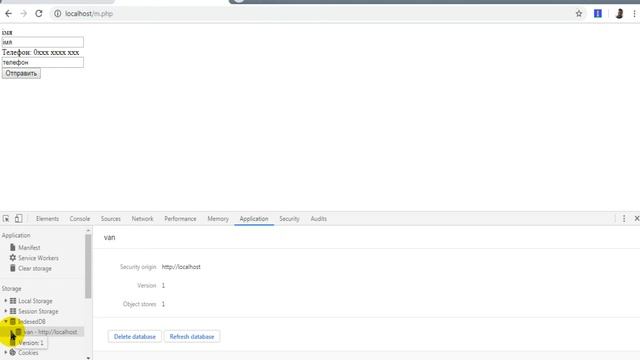
Task: Open the site information icon in the address bar
Action: pos(58,13)
